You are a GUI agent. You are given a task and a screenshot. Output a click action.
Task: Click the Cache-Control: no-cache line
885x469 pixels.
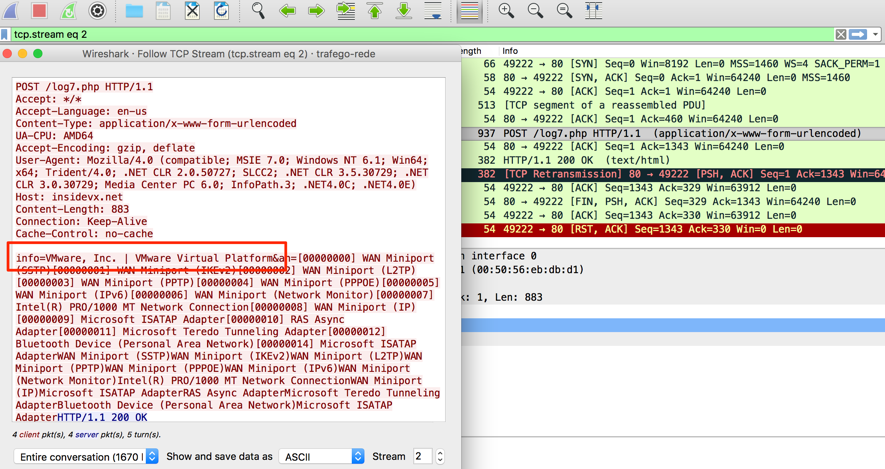tap(84, 234)
